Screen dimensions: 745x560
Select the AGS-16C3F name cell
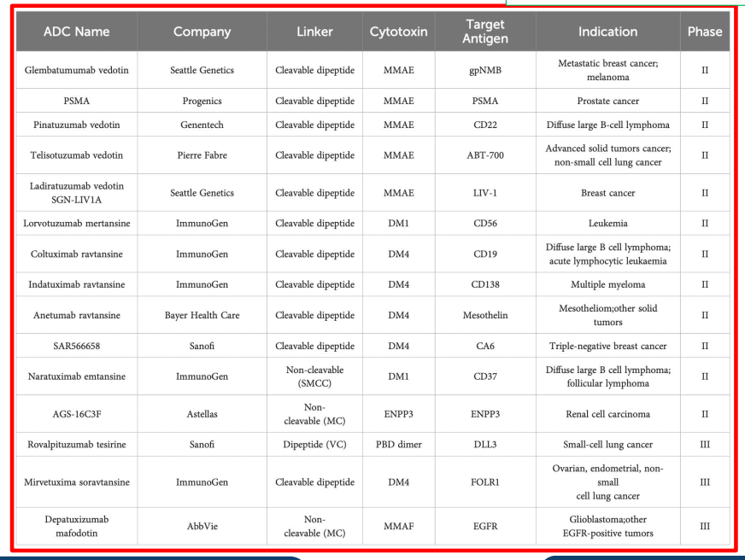pos(77,414)
